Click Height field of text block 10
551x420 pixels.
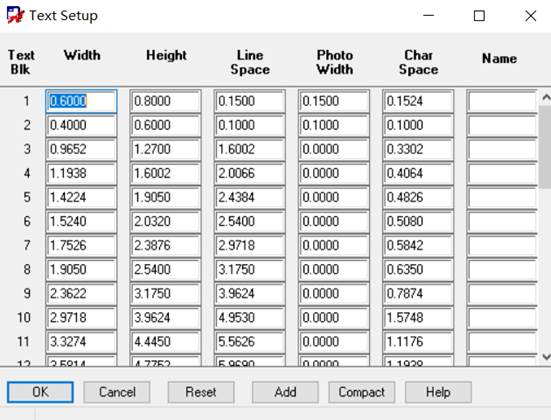point(166,318)
